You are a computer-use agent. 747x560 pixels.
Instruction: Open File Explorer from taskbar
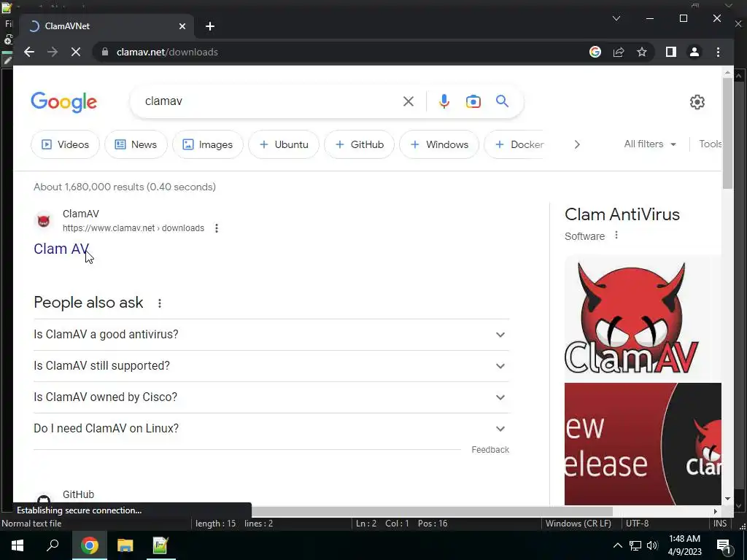125,545
